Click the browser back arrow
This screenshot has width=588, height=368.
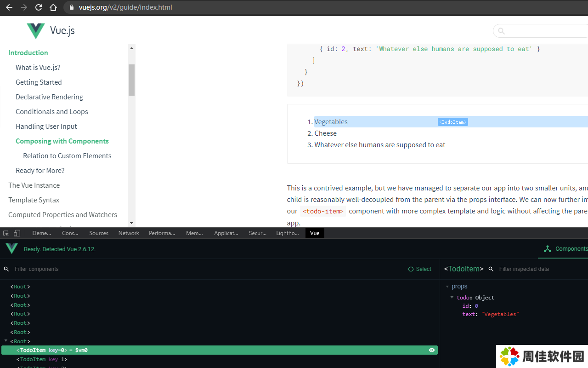click(x=9, y=7)
